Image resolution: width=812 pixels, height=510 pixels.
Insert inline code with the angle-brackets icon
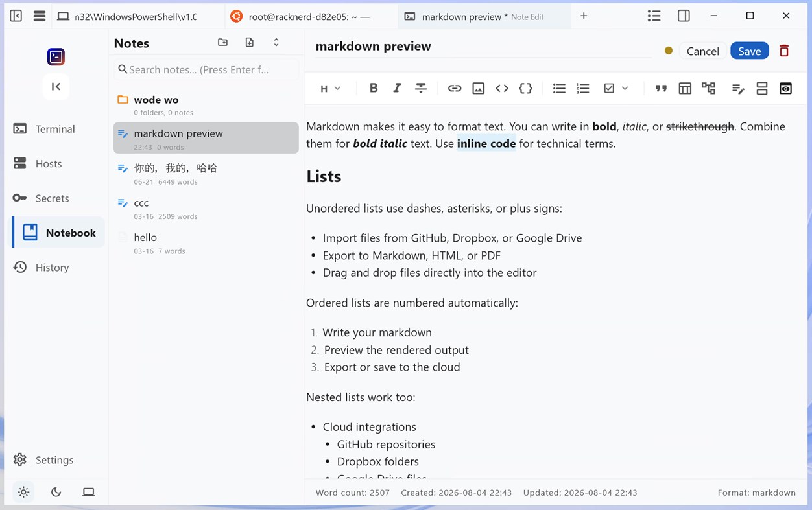(x=502, y=88)
